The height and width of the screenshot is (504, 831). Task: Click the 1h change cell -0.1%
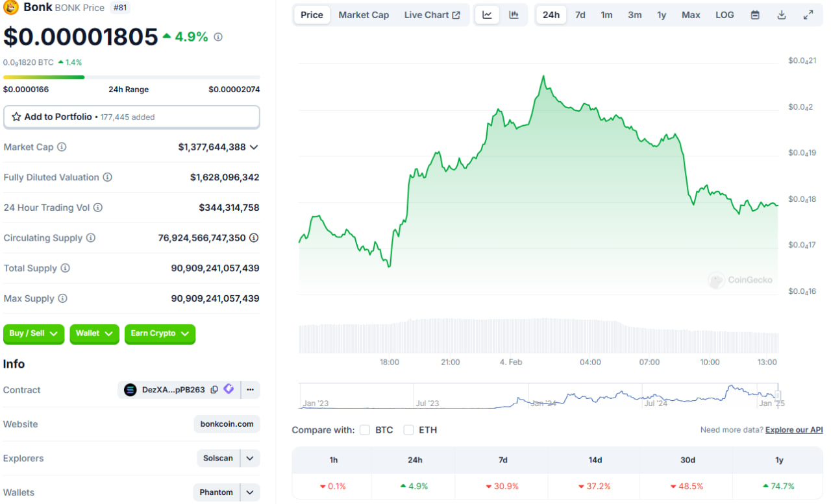333,486
